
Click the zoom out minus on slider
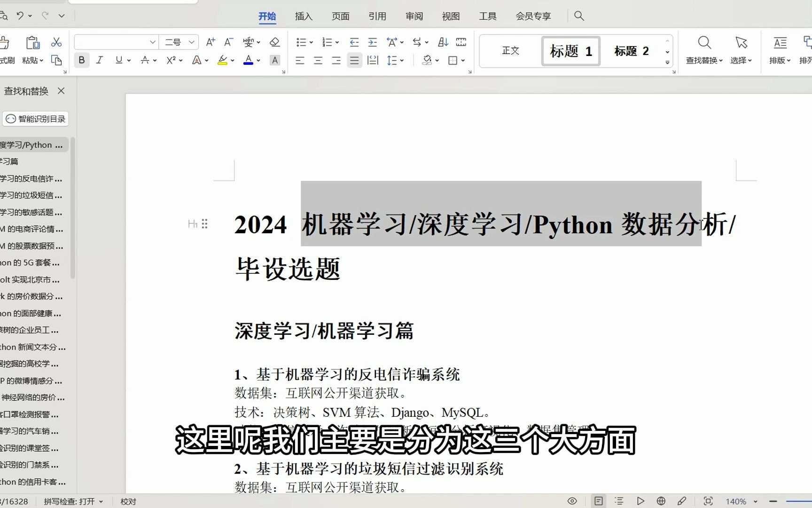773,501
